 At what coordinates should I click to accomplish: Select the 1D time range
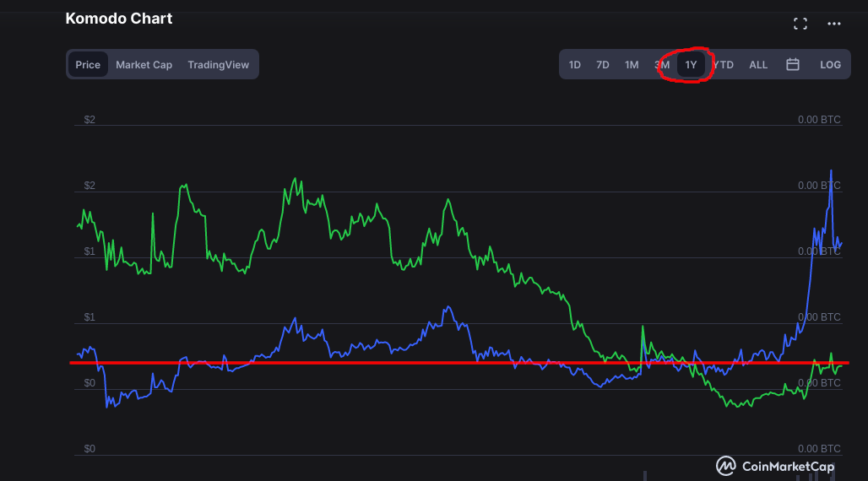coord(575,65)
